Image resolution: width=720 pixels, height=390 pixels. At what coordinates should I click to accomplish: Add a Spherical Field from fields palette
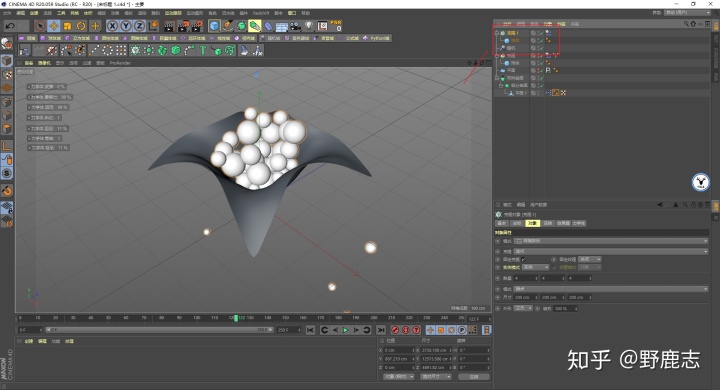pos(51,38)
